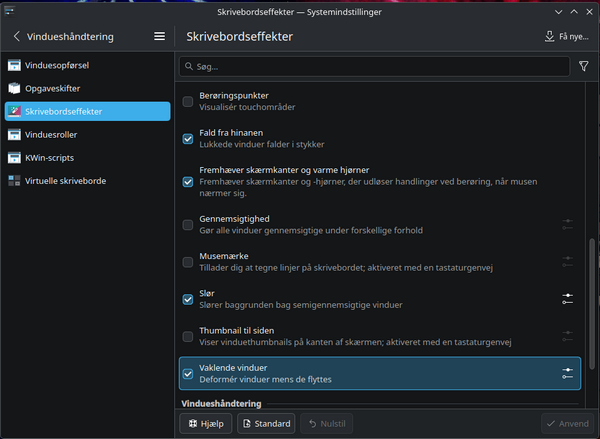This screenshot has height=439, width=600.
Task: Select Virtuelle skriveborde sidebar item
Action: (65, 181)
